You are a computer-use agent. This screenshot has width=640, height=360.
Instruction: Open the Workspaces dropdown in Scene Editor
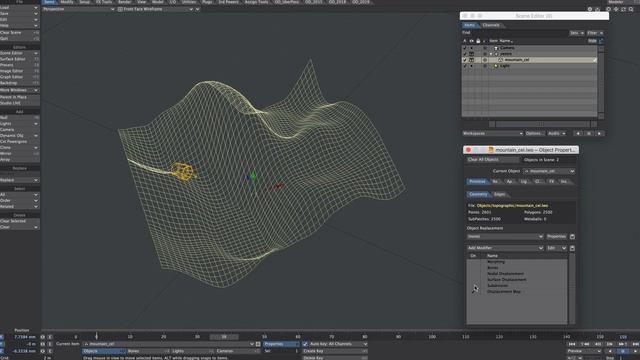(x=492, y=133)
